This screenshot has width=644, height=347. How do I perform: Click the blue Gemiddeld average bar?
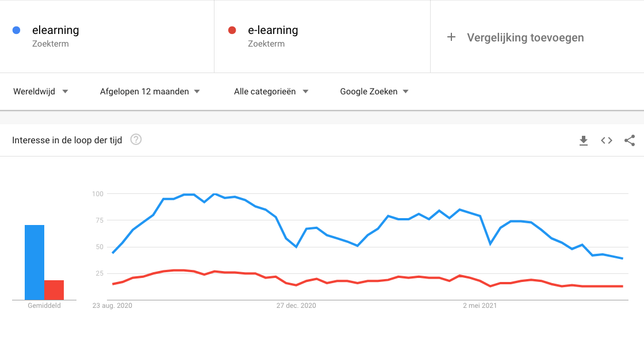click(x=34, y=262)
